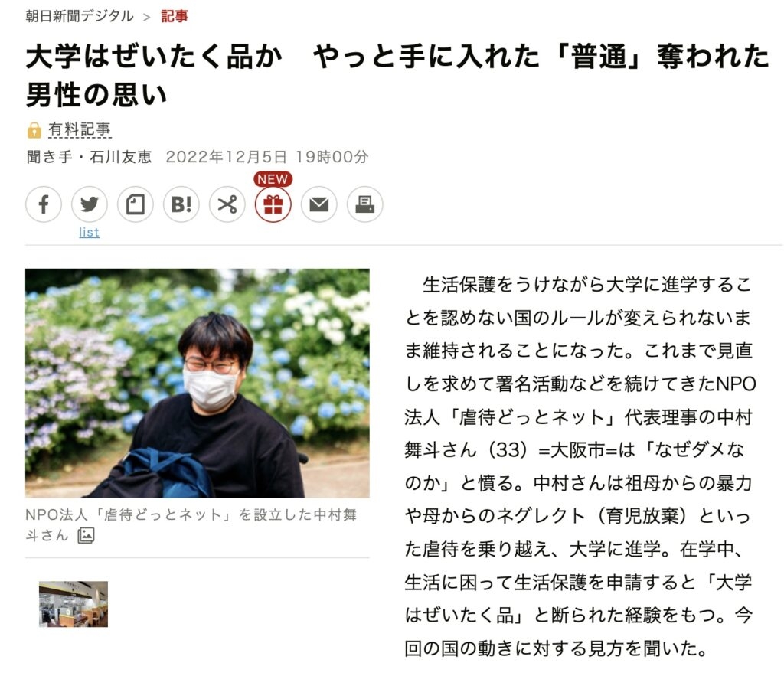This screenshot has height=676, width=784.
Task: Print the article with printer icon
Action: point(365,204)
